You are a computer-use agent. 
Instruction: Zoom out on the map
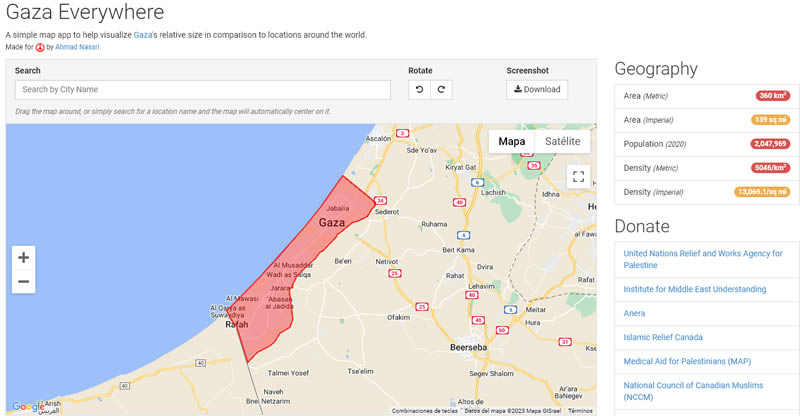click(x=23, y=281)
